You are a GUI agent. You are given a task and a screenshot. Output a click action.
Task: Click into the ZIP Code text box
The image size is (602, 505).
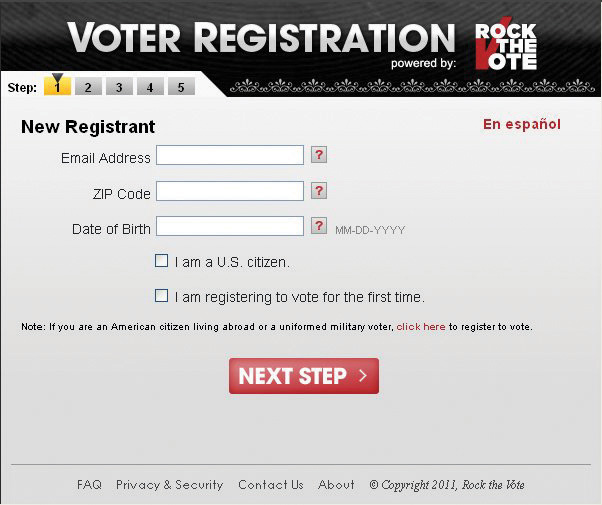[230, 191]
